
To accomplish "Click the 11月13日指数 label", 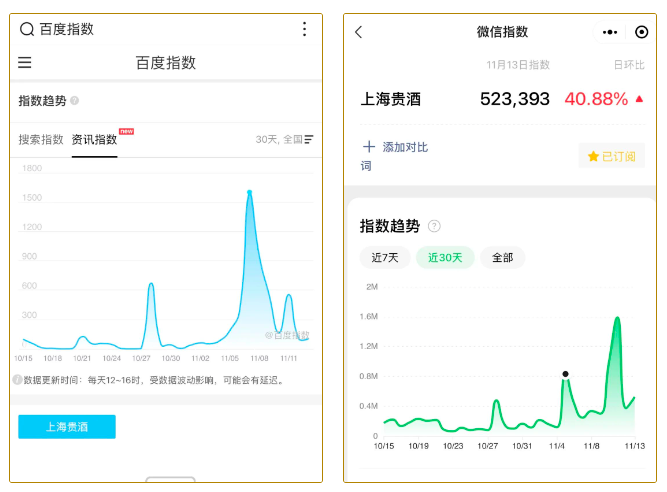I will 518,65.
